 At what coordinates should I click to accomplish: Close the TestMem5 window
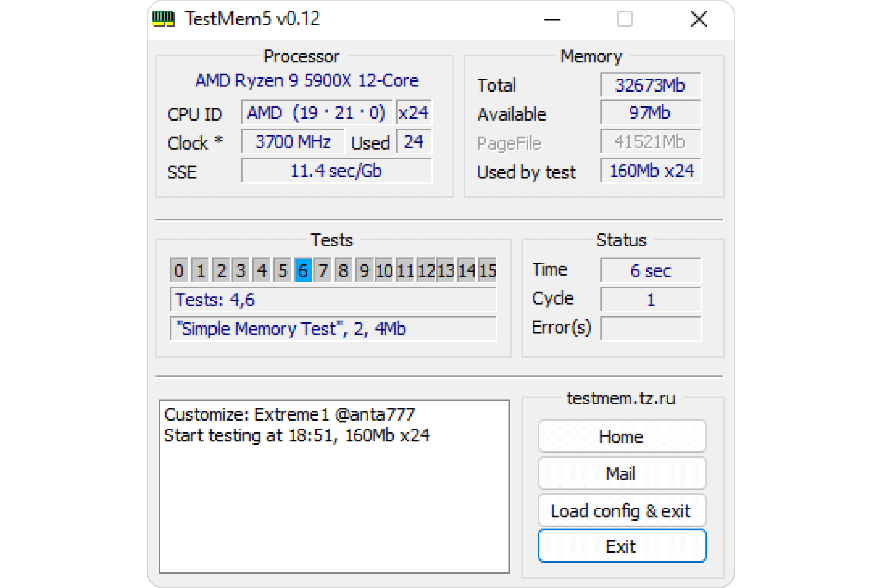(698, 19)
